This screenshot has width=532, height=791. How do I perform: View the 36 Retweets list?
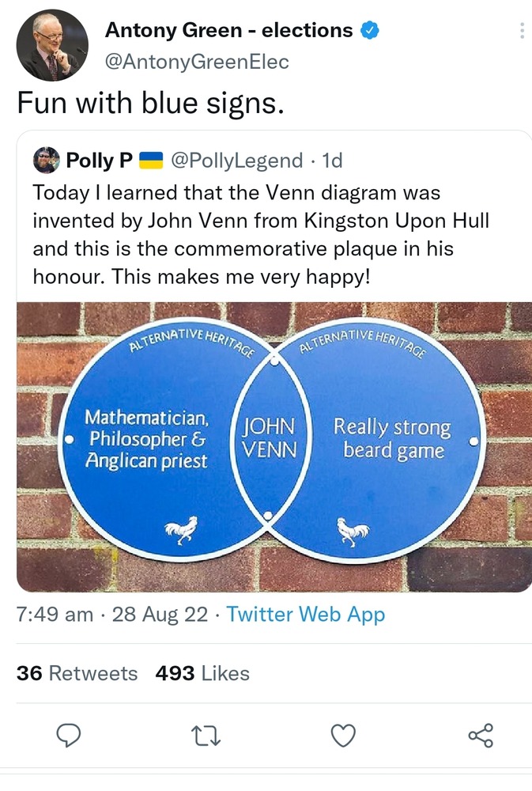click(x=77, y=673)
